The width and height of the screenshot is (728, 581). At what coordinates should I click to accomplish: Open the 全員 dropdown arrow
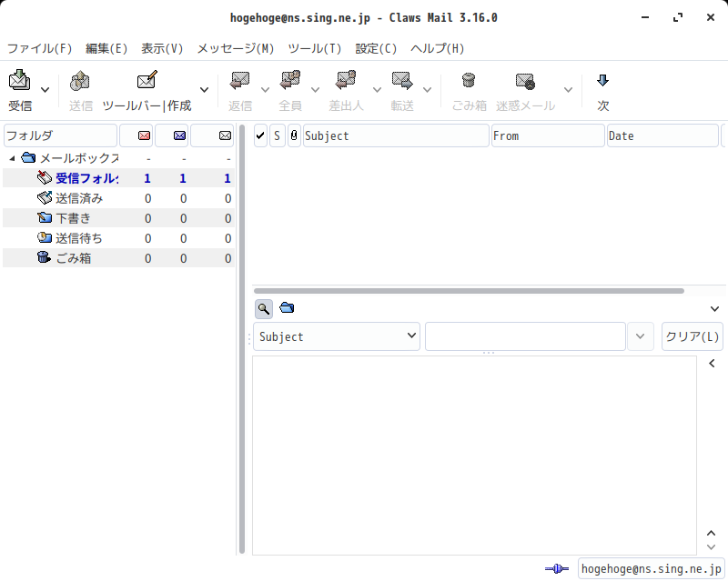(x=315, y=90)
